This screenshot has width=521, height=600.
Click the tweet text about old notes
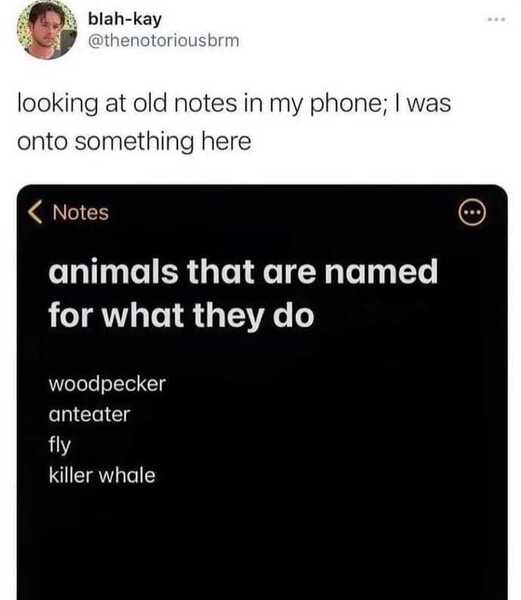pos(234,122)
